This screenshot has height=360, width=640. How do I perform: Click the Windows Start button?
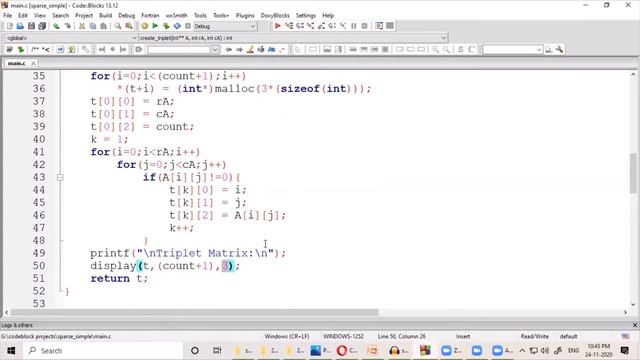point(11,351)
